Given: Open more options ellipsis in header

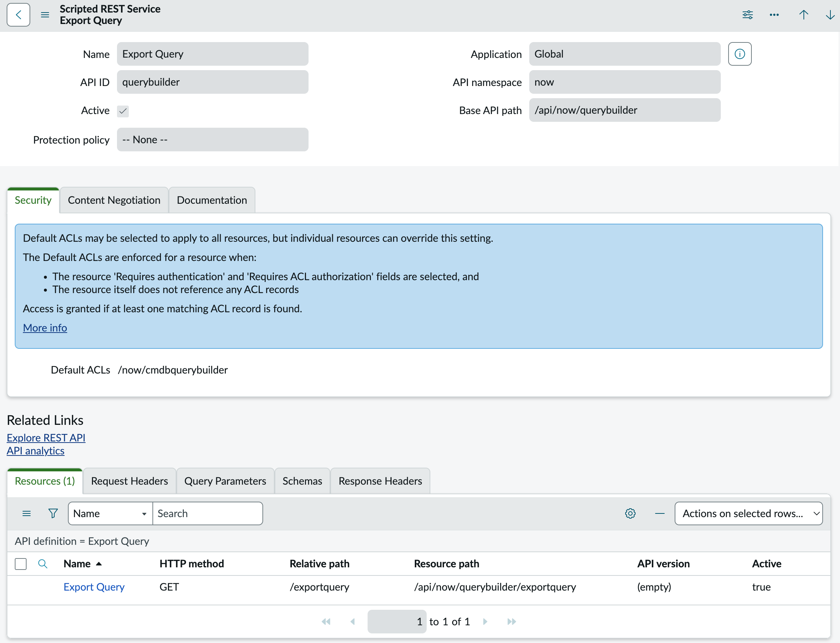Looking at the screenshot, I should [x=774, y=15].
